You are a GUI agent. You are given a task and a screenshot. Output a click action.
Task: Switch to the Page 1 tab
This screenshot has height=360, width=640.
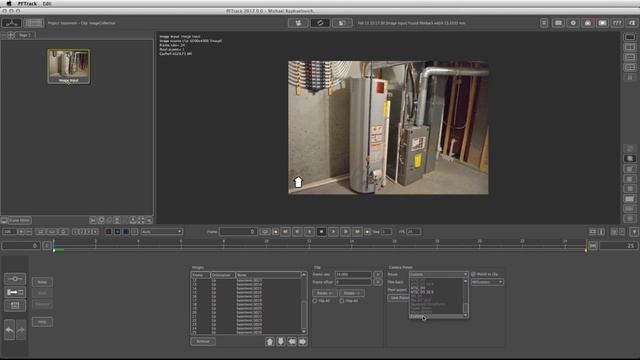coord(25,35)
